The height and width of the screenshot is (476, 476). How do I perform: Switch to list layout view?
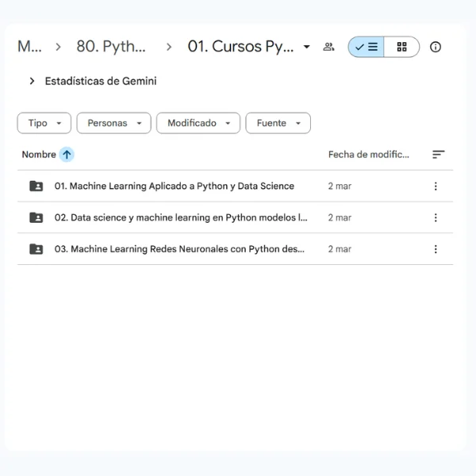[367, 47]
